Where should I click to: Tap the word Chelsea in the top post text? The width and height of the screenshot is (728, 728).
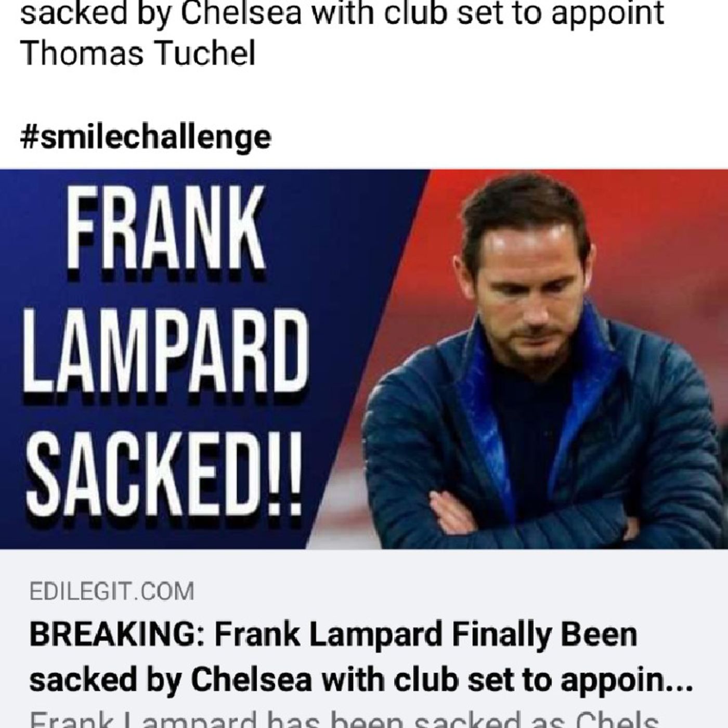point(243,13)
